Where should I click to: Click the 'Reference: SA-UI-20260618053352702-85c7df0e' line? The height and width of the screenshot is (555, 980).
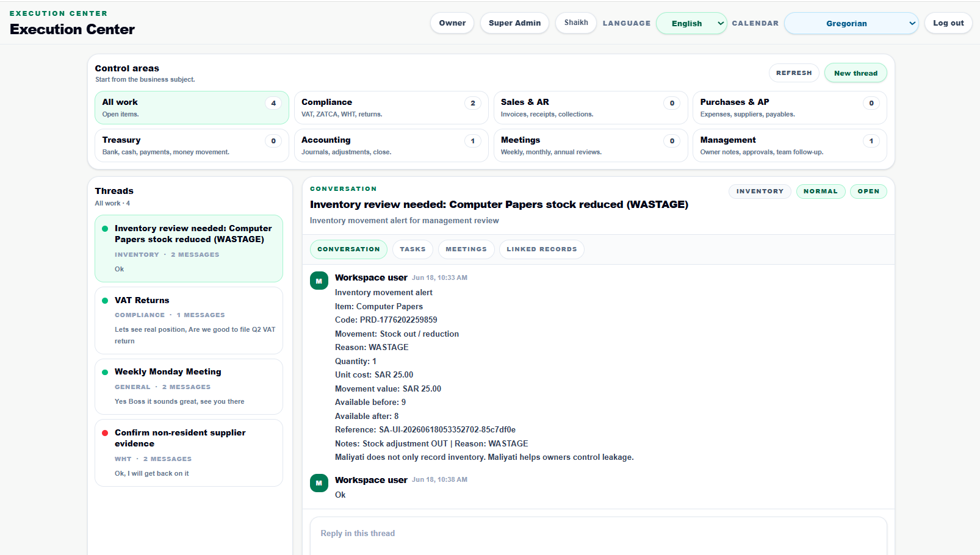point(425,429)
